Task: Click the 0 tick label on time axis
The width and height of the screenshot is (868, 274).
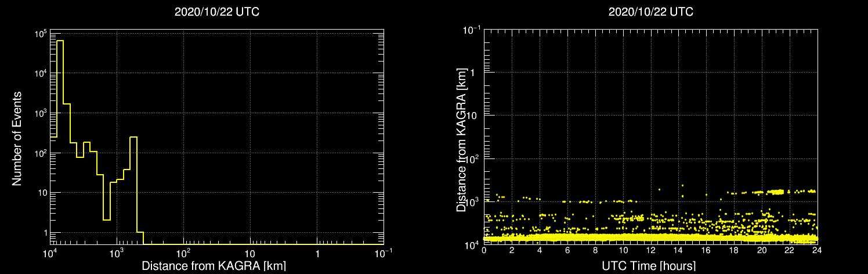Action: coord(484,251)
